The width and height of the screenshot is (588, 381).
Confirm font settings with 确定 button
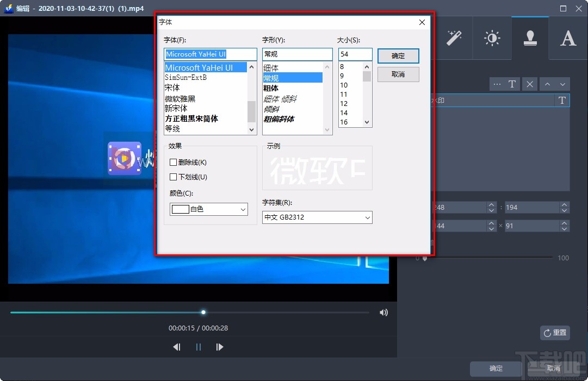tap(398, 55)
